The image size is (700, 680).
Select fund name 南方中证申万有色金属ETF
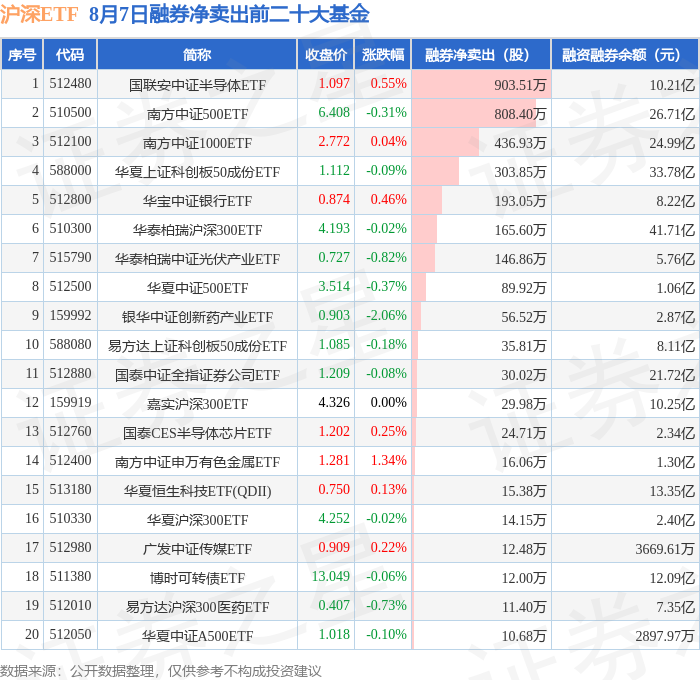coord(197,462)
